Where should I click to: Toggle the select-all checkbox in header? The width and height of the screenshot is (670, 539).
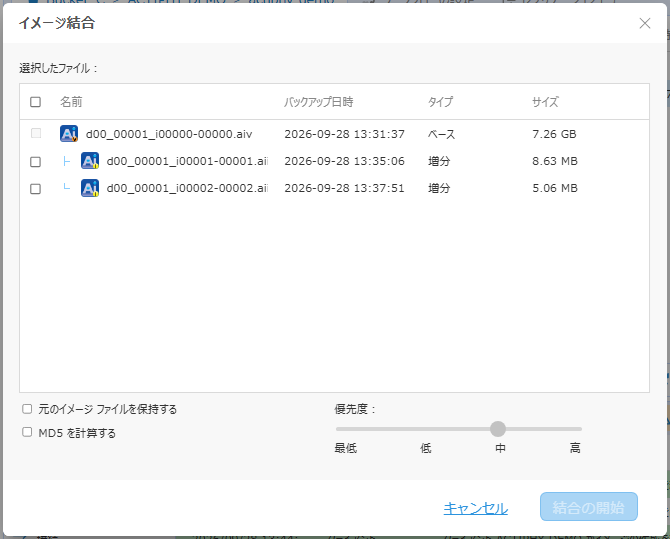(35, 102)
